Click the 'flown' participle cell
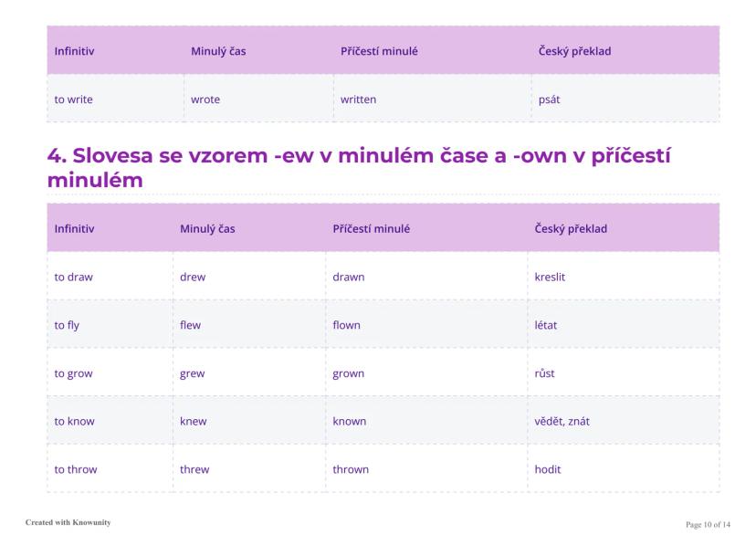Image resolution: width=756 pixels, height=535 pixels. (x=346, y=325)
